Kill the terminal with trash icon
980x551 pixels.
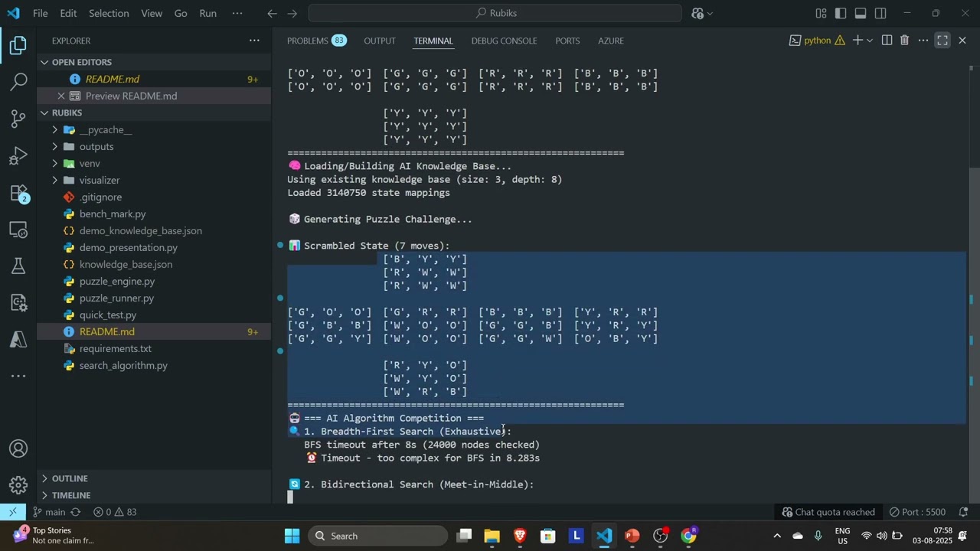[904, 41]
